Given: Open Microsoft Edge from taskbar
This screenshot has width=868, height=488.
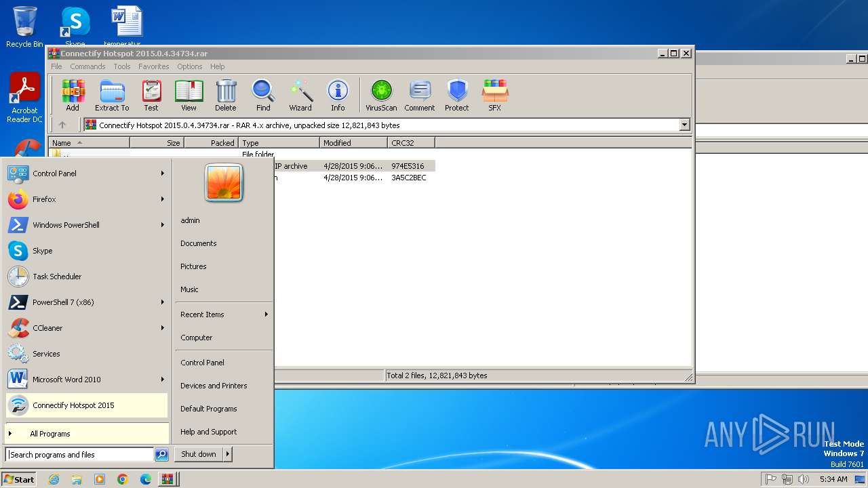Looking at the screenshot, I should (x=145, y=479).
